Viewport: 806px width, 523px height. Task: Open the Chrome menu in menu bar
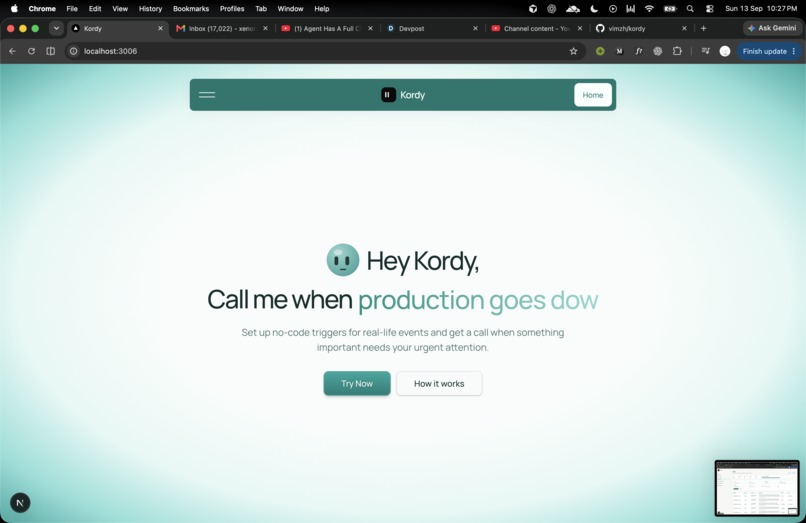42,8
